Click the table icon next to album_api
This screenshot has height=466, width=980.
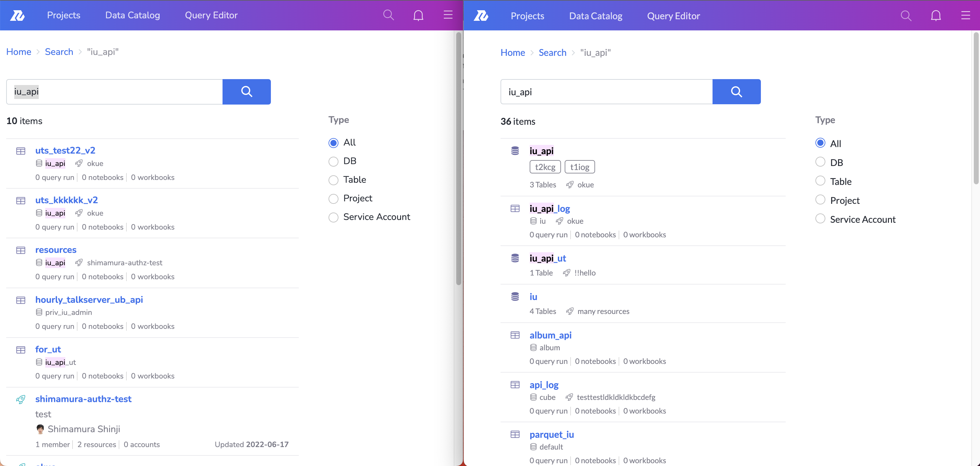[x=515, y=335]
